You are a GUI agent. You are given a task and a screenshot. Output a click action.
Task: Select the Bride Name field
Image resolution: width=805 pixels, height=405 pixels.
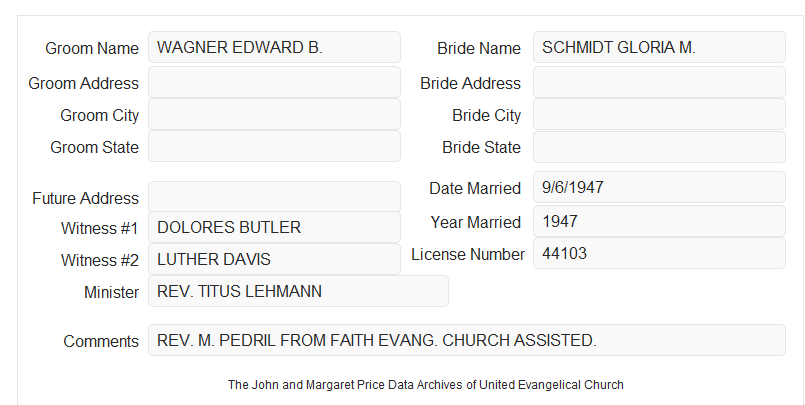[659, 47]
